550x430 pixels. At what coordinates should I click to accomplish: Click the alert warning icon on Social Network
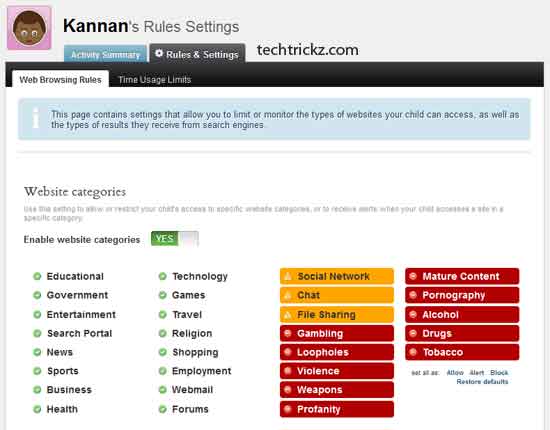point(288,276)
